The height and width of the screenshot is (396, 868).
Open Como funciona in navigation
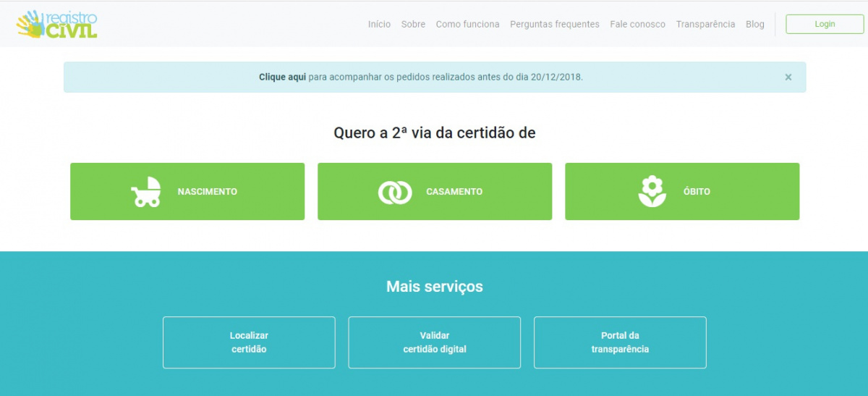coord(467,24)
